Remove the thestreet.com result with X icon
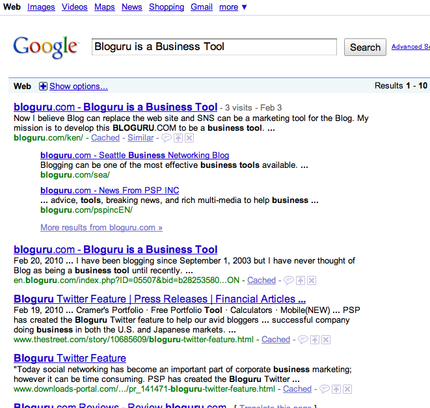The width and height of the screenshot is (430, 408). [x=326, y=340]
